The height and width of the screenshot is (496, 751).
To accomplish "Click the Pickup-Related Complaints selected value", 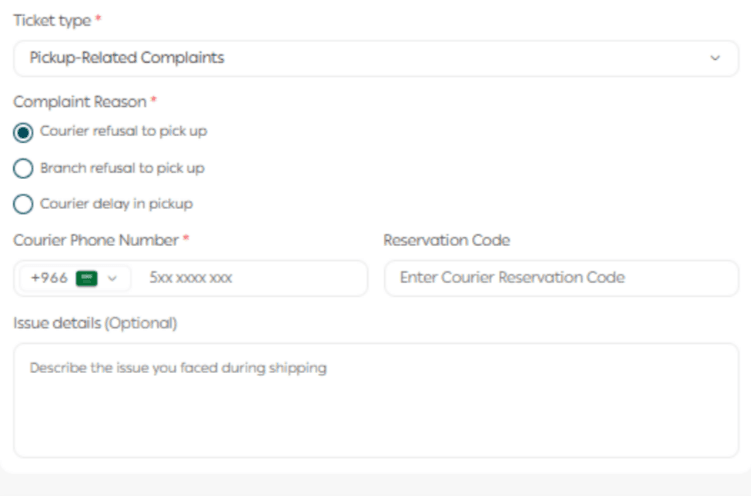I will (x=127, y=58).
